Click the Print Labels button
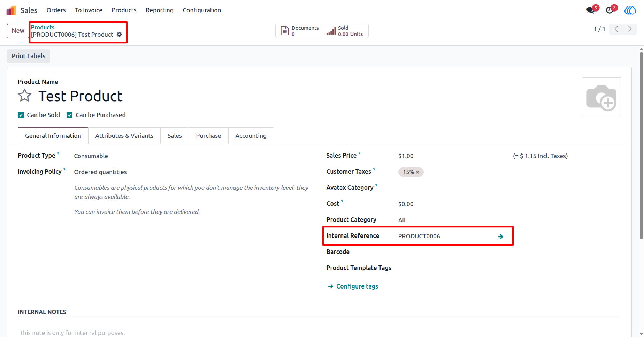This screenshot has width=644, height=337. point(29,56)
